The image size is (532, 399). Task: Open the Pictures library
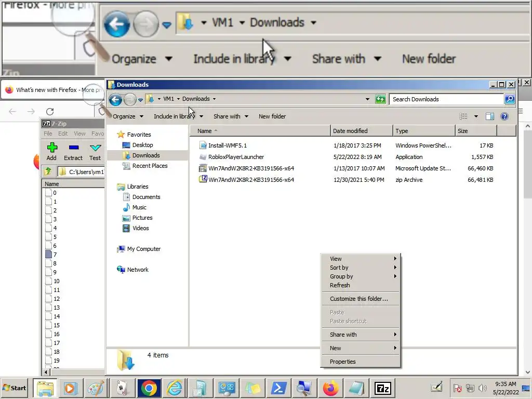coord(142,218)
